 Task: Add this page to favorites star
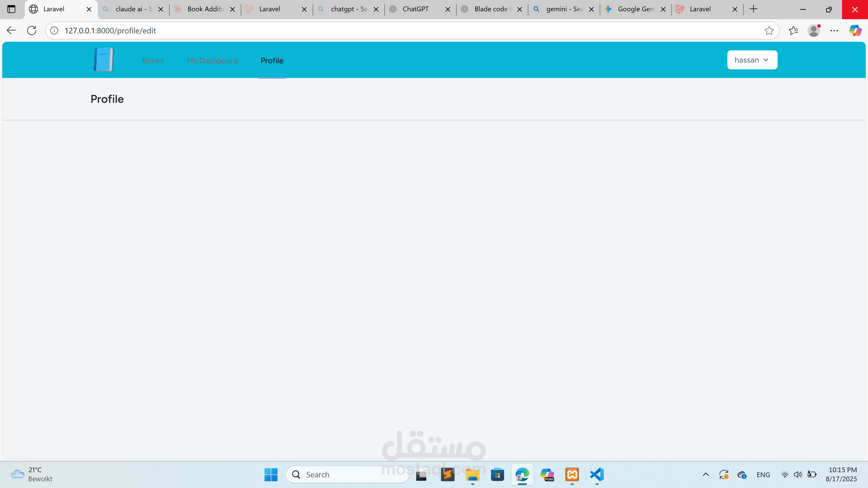coord(769,31)
